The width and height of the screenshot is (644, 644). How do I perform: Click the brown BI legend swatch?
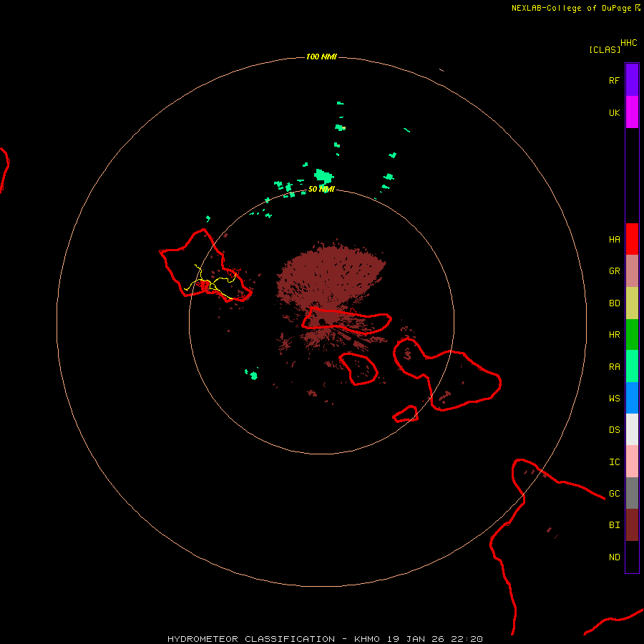[x=632, y=525]
